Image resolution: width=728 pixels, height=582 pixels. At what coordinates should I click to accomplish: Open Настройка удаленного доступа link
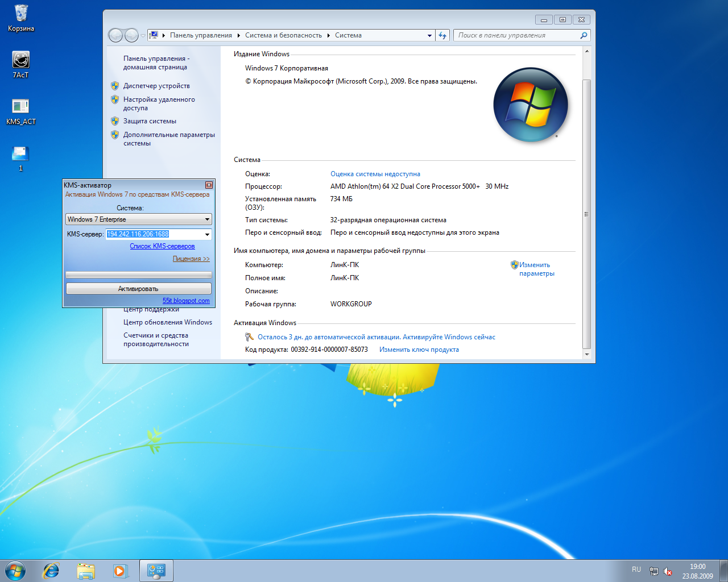pos(159,103)
